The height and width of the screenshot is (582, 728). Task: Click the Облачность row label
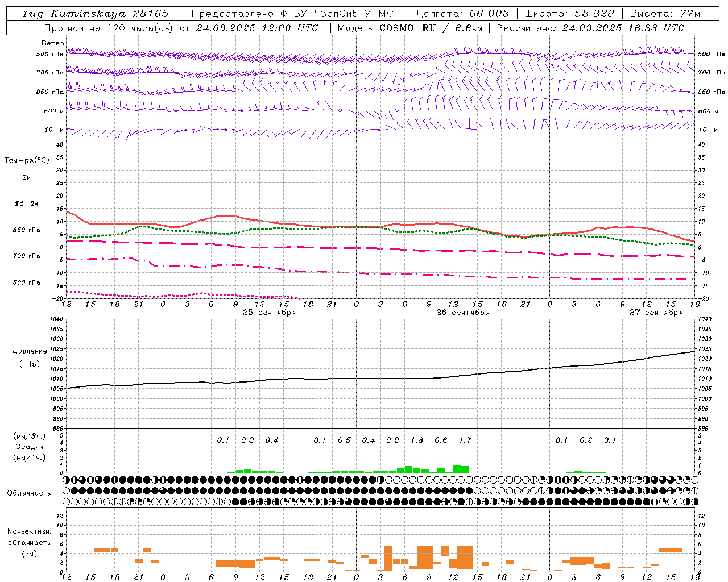click(x=29, y=493)
